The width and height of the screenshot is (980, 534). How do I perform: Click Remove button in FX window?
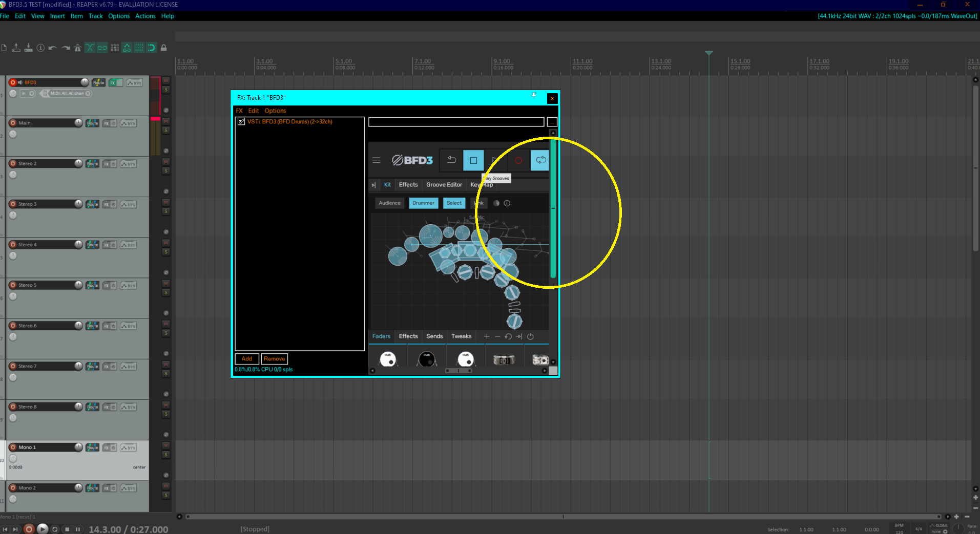coord(275,359)
